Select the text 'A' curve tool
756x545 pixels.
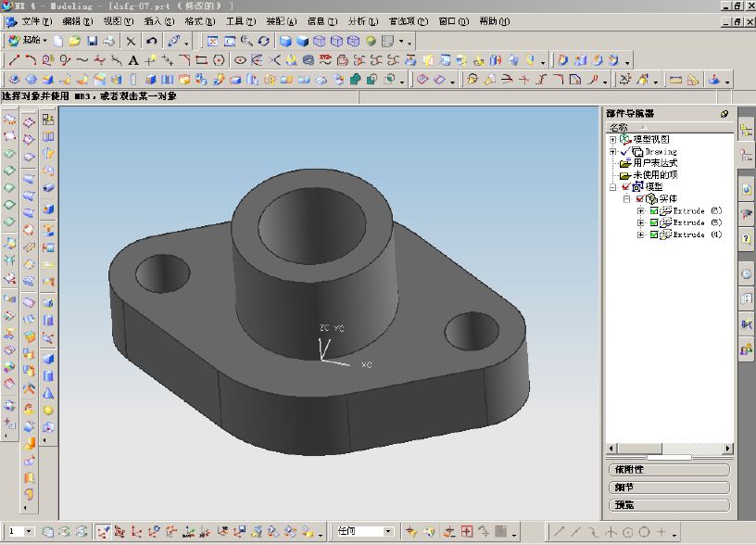tap(133, 61)
